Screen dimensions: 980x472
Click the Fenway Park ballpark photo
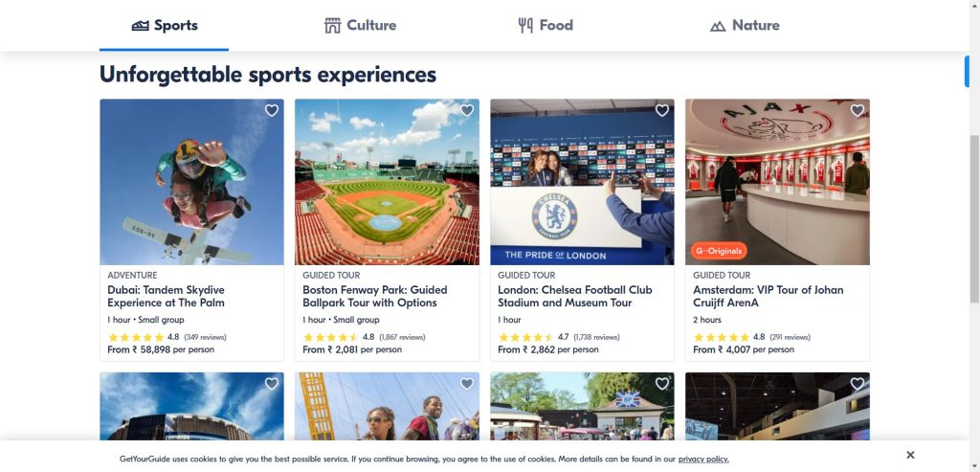(387, 182)
